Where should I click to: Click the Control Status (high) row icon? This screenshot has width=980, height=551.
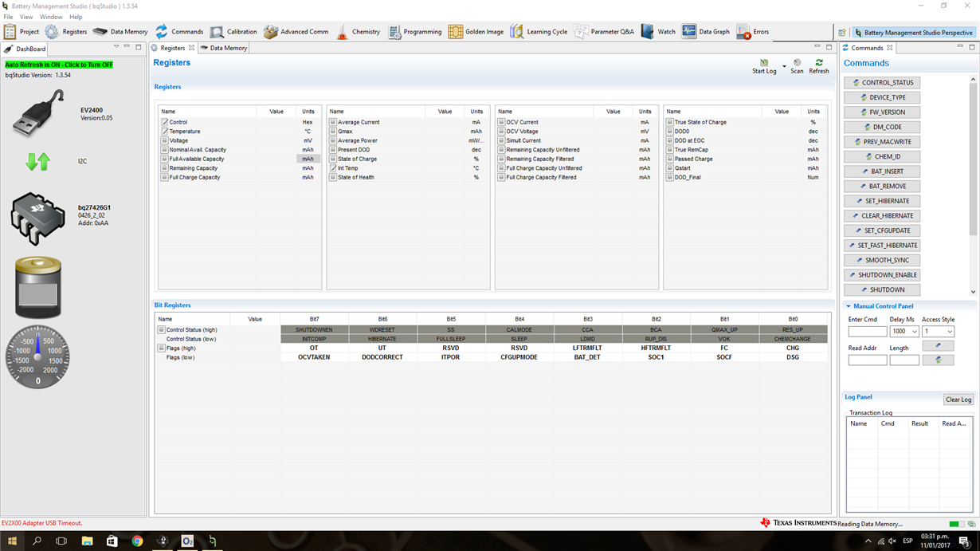(x=161, y=330)
